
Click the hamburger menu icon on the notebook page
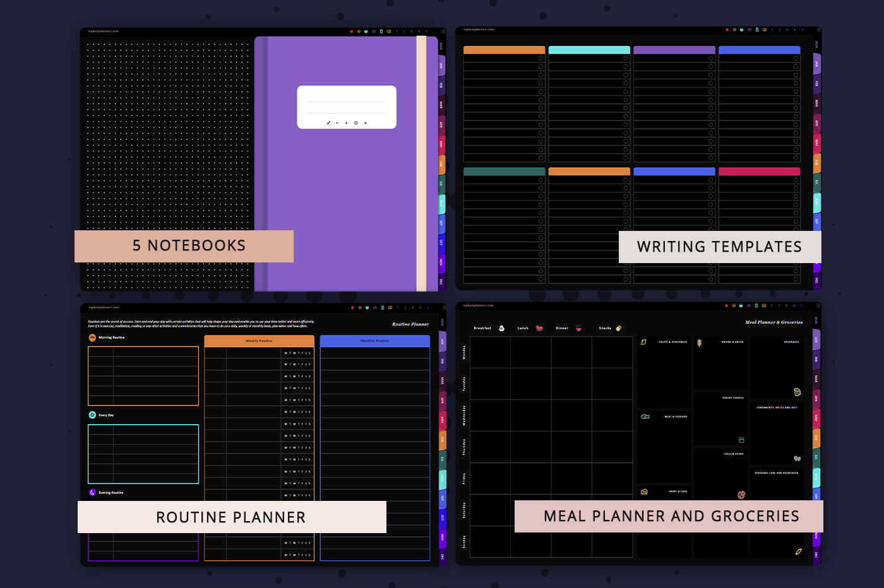[443, 32]
